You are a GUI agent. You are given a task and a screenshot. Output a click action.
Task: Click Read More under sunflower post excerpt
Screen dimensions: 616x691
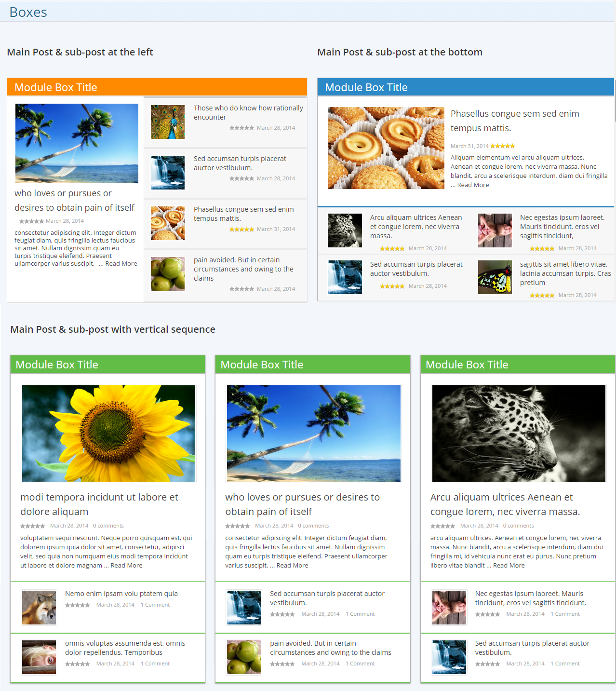(126, 566)
